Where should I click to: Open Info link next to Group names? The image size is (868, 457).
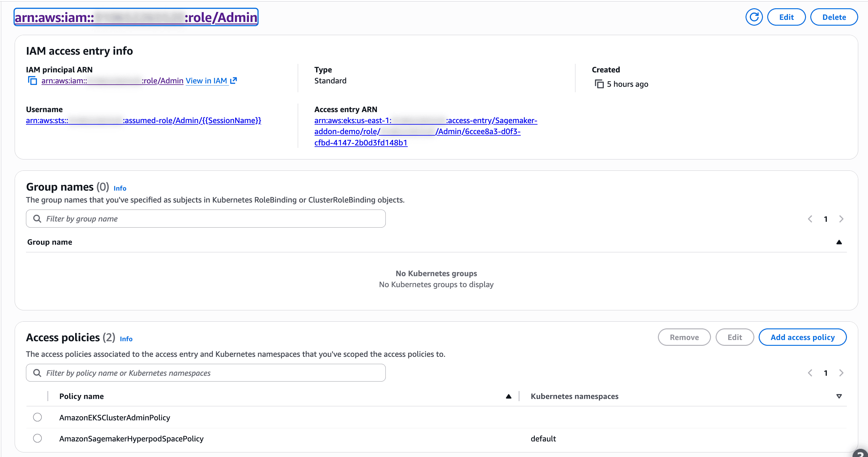point(120,188)
